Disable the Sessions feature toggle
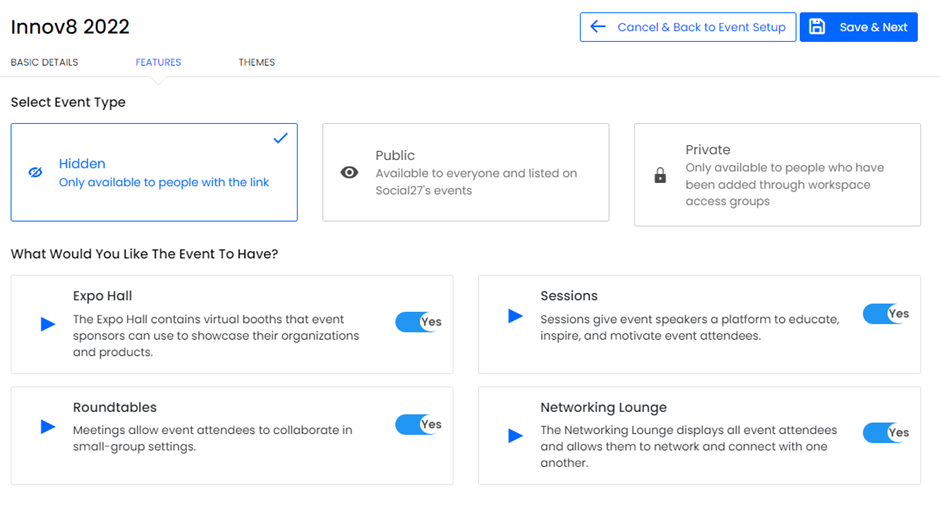 885,314
